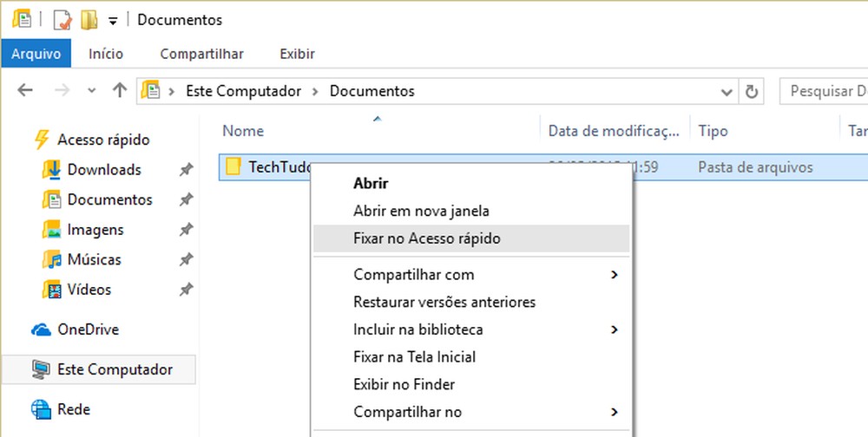Choose Exibir no Finder
868x437 pixels.
click(x=404, y=384)
